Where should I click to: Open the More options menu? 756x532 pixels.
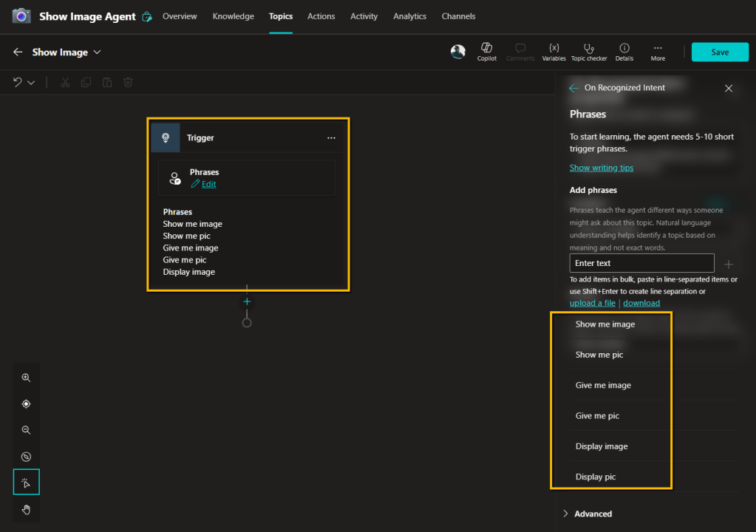pyautogui.click(x=658, y=51)
